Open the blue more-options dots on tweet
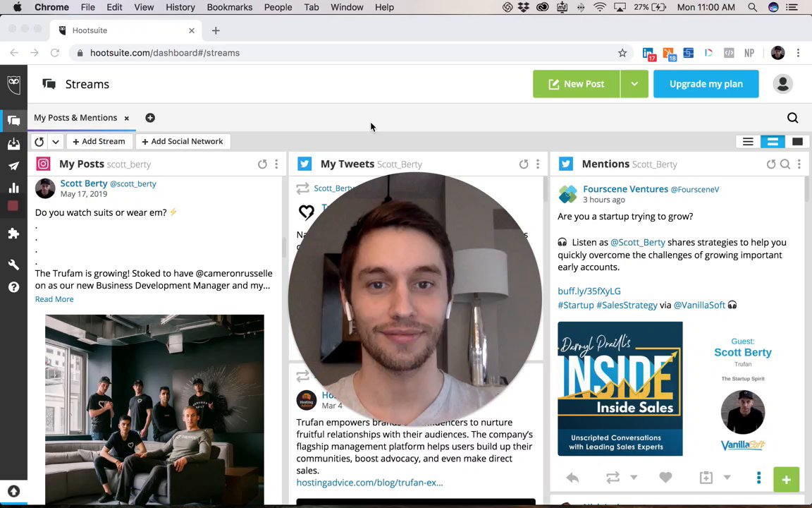The image size is (812, 508). [x=758, y=478]
